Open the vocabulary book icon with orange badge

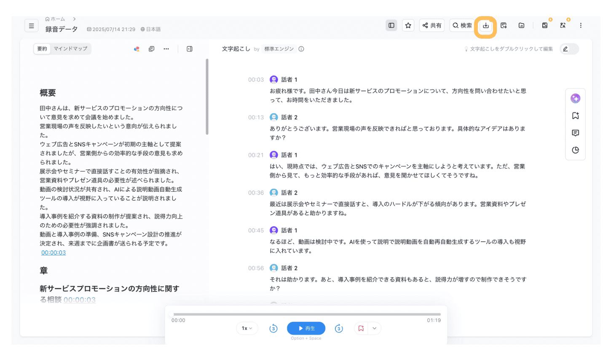click(545, 25)
